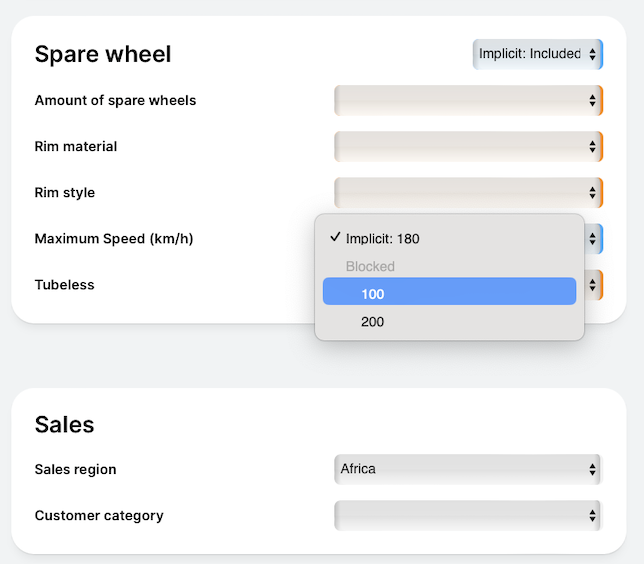Click the Maximum Speed dropdown arrows icon
Image resolution: width=644 pixels, height=564 pixels.
pos(592,239)
